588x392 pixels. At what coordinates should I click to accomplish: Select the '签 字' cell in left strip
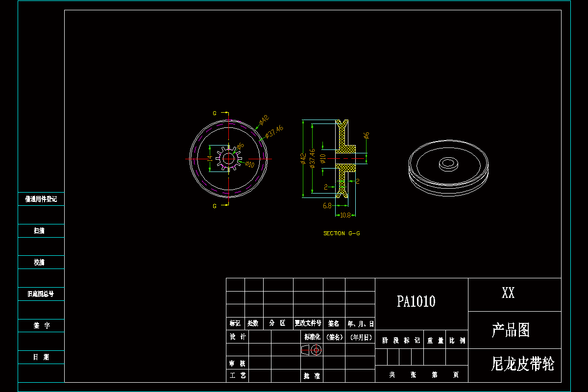coord(41,325)
